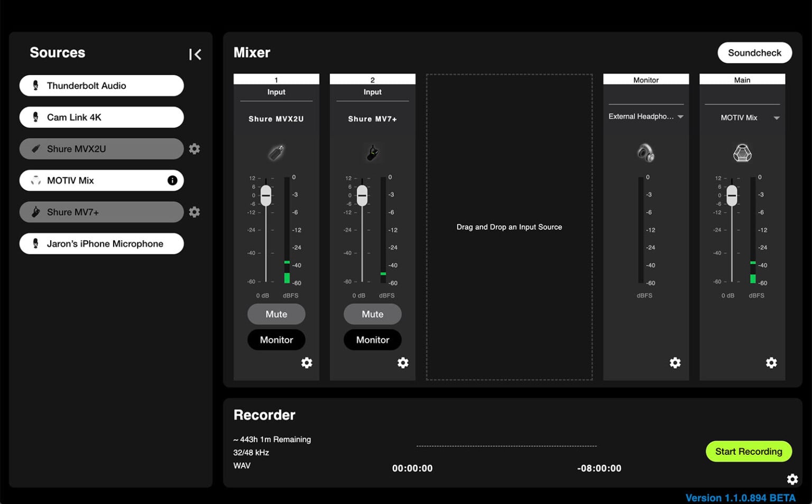Click the headphones icon on the Monitor channel
Image resolution: width=812 pixels, height=504 pixels.
pos(646,153)
